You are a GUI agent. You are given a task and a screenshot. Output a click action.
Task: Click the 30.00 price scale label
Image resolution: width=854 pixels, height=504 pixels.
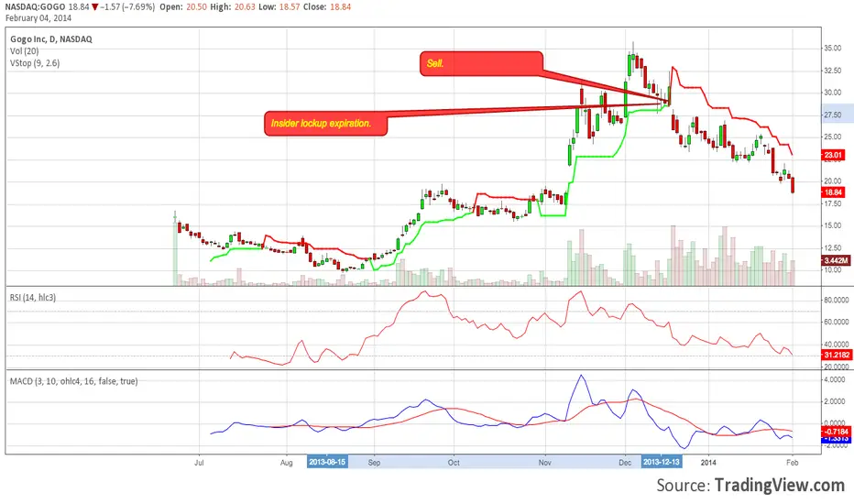point(832,93)
